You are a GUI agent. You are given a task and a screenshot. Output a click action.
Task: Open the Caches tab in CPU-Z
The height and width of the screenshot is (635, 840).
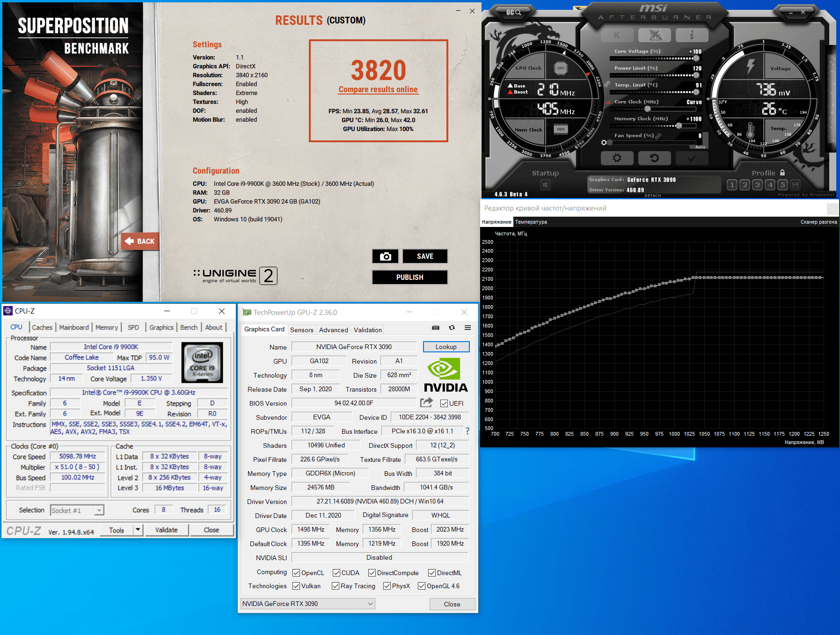pyautogui.click(x=42, y=327)
